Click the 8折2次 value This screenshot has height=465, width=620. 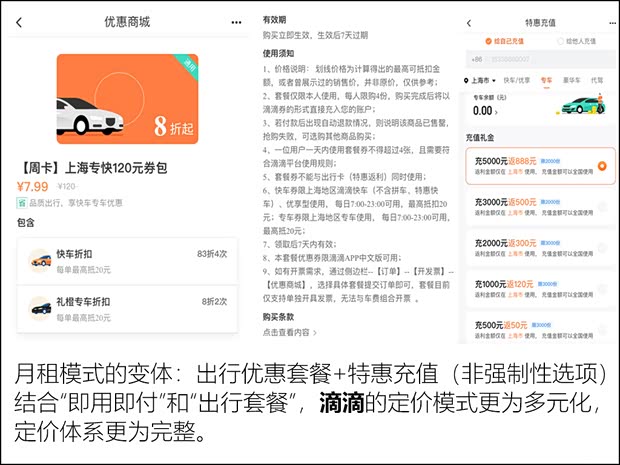pyautogui.click(x=214, y=302)
